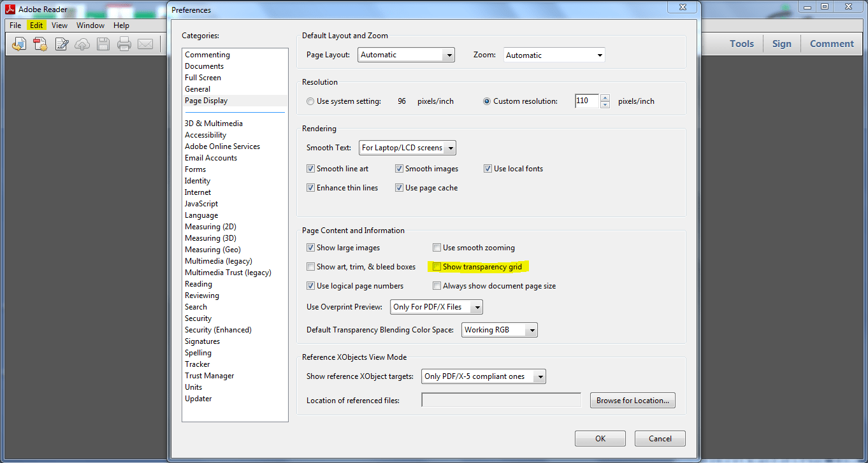Click the custom resolution value field
Screen dimensions: 868x463
tap(587, 101)
